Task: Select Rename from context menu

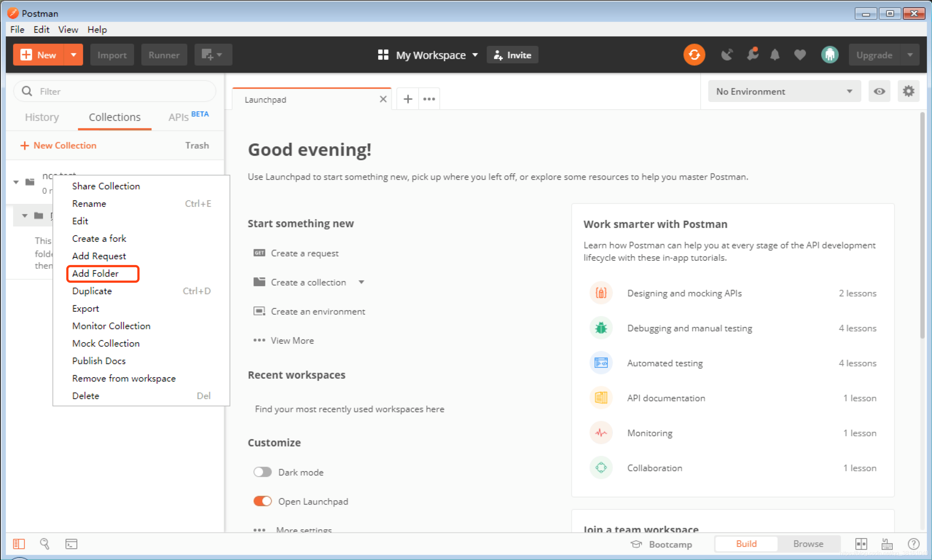Action: 88,204
